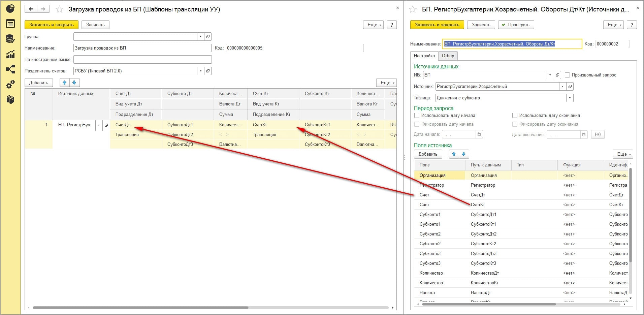Move source field down with arrow

click(x=464, y=154)
